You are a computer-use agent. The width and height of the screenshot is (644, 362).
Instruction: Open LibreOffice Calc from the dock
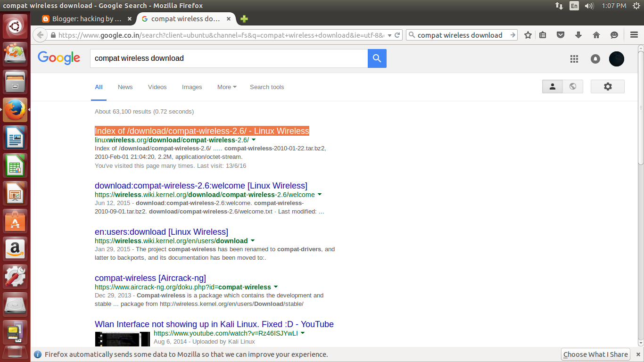click(16, 165)
